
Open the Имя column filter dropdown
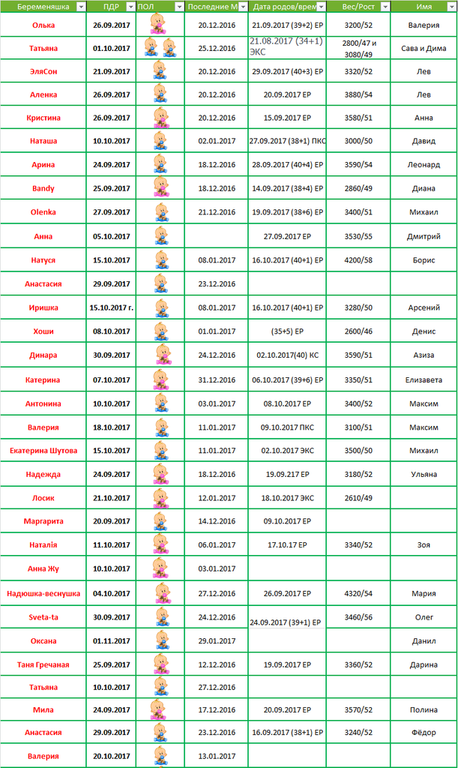451,6
